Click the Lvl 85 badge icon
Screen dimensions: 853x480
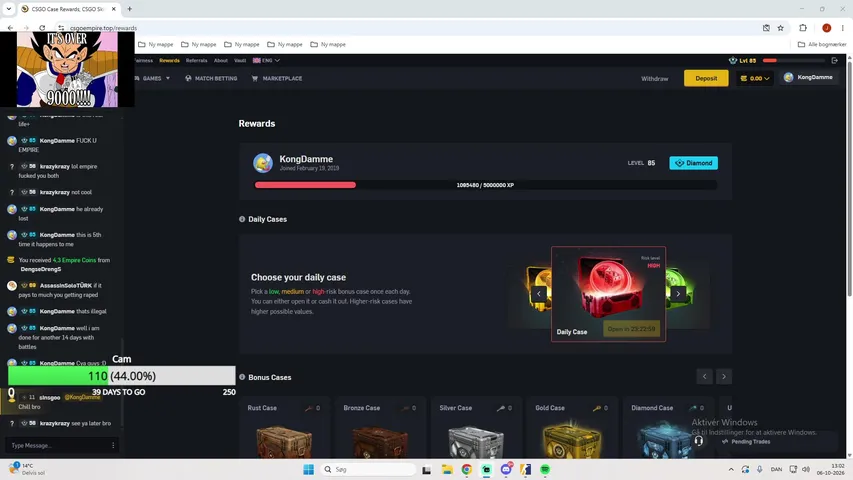point(733,60)
